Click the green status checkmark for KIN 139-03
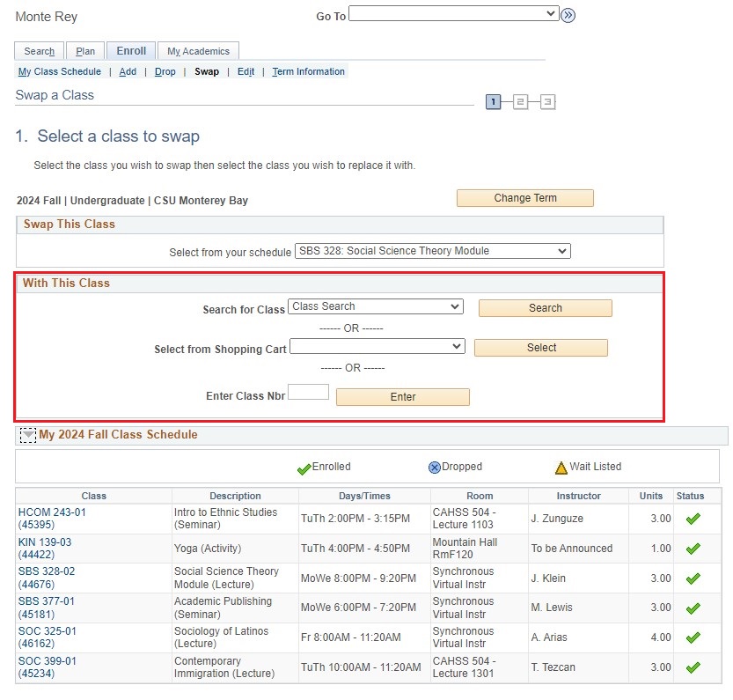 pyautogui.click(x=694, y=549)
